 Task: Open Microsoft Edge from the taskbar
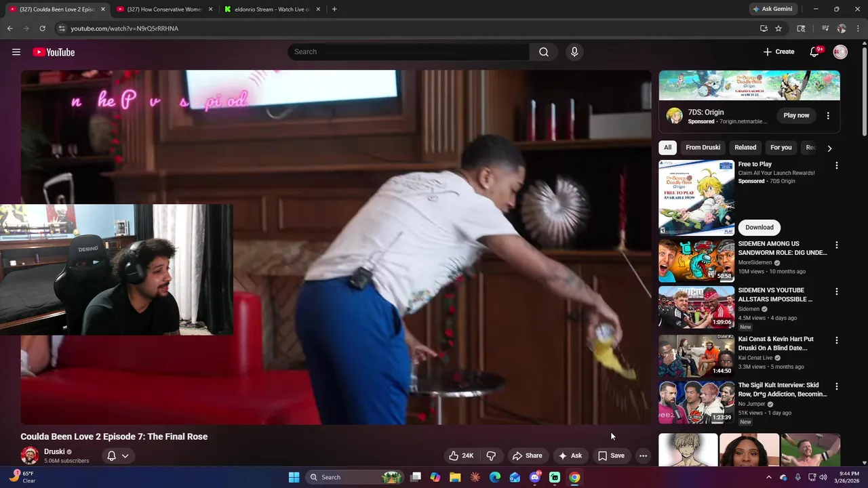click(495, 477)
